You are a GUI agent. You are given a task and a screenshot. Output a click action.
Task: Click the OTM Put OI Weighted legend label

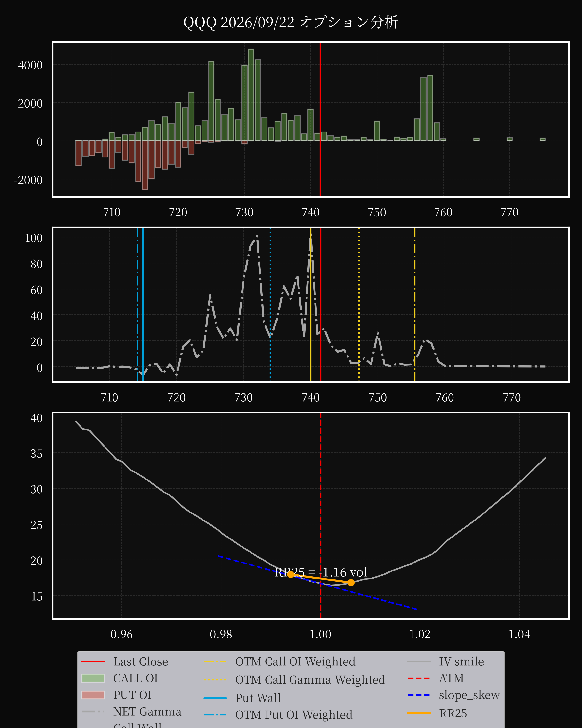point(293,715)
